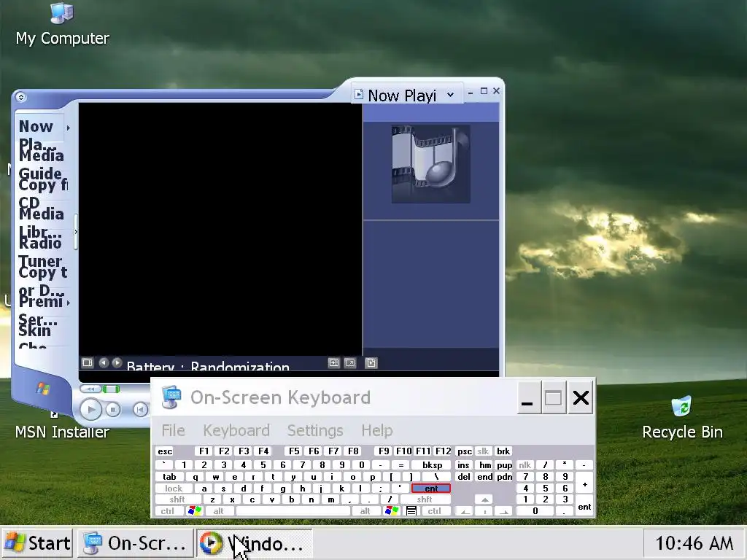Click the maximize video and visualization pane icon
Screen dimensions: 747x560
[334, 363]
